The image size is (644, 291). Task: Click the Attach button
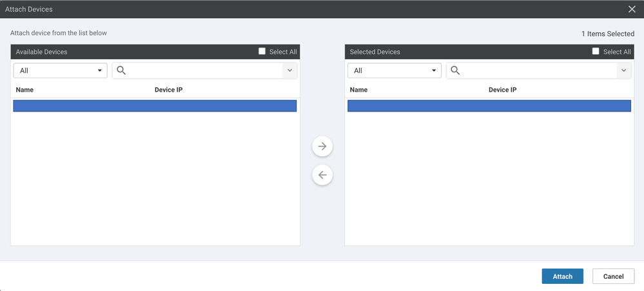click(562, 276)
